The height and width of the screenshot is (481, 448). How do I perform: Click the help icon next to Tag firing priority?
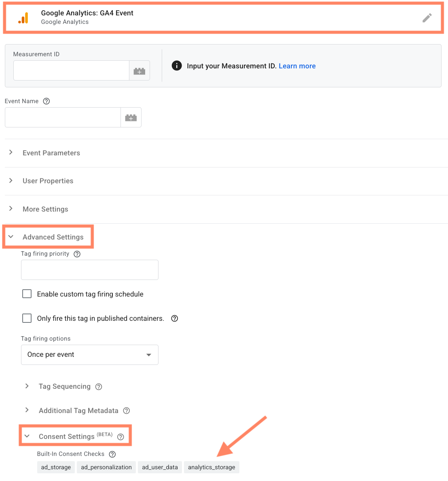(x=77, y=254)
